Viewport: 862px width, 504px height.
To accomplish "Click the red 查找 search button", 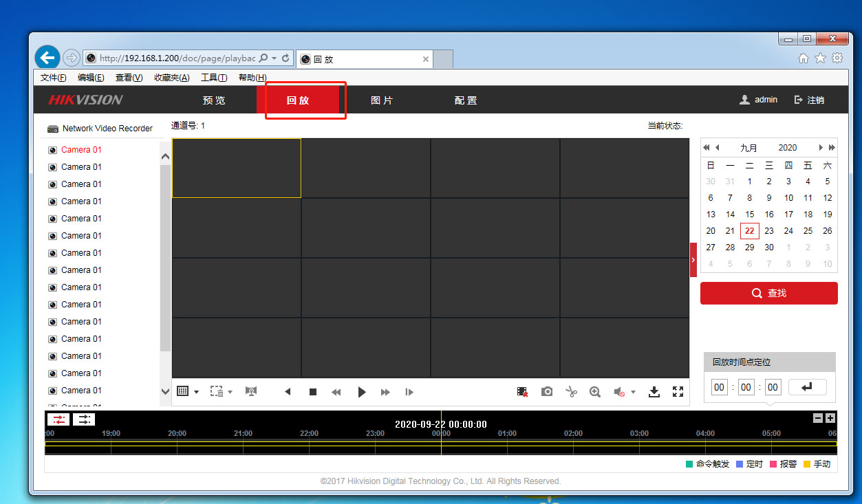I will pyautogui.click(x=768, y=293).
